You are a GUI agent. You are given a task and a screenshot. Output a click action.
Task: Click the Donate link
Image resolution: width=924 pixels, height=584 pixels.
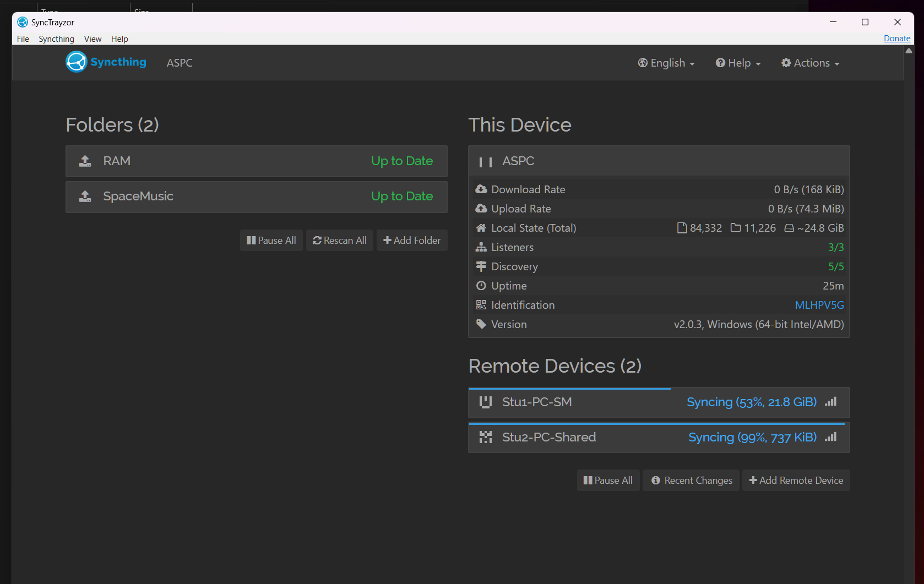pyautogui.click(x=897, y=39)
